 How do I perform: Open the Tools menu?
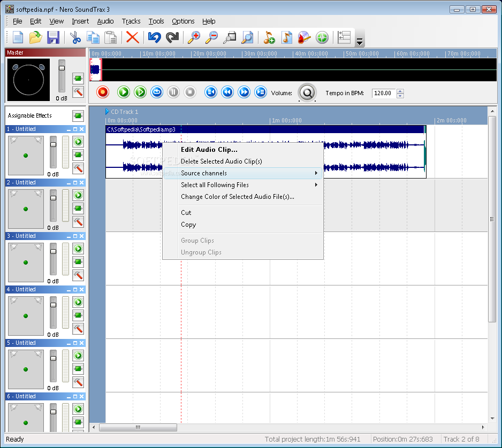click(156, 21)
